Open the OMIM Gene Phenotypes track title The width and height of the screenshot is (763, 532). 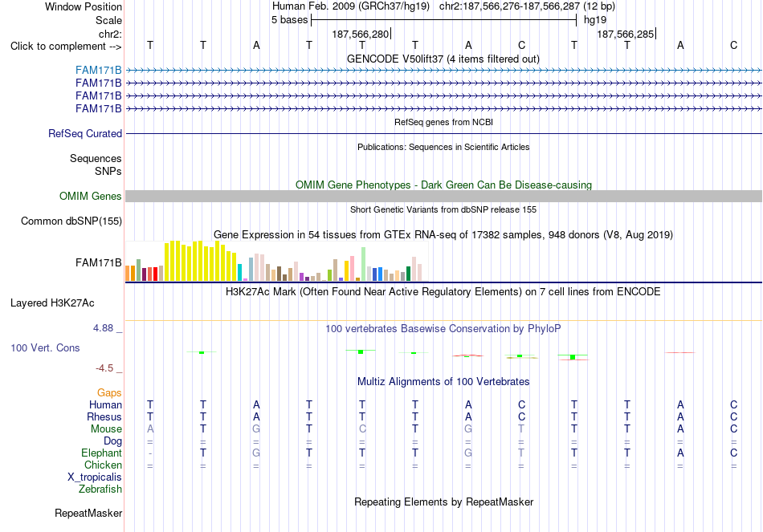point(443,185)
